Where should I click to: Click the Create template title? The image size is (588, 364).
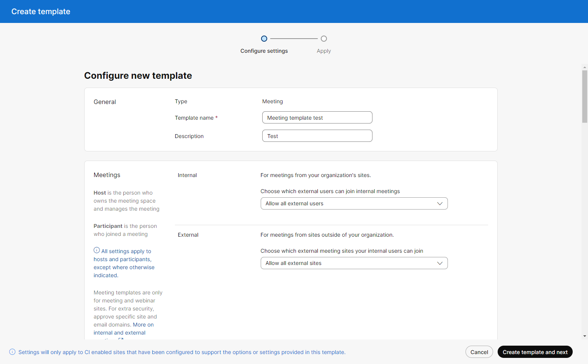click(41, 11)
